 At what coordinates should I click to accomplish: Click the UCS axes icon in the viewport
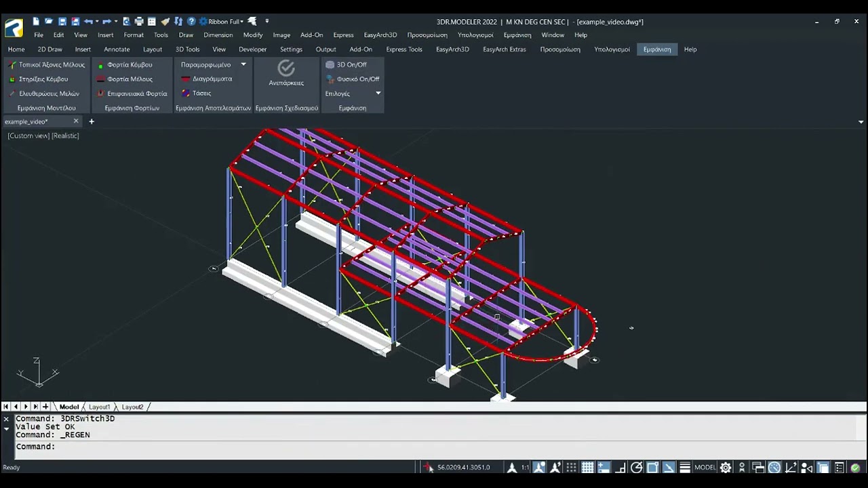tap(38, 372)
